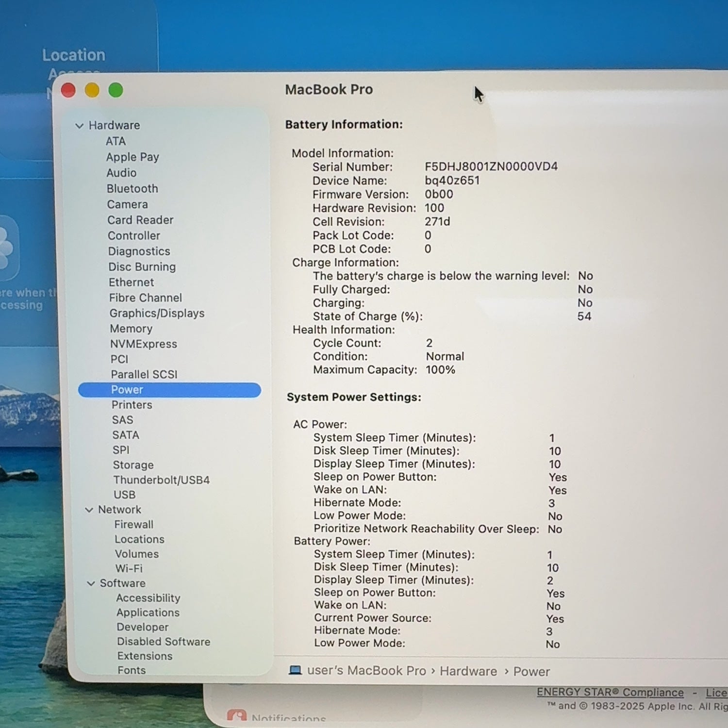Select Parallel SCSI entry
Image resolution: width=728 pixels, height=728 pixels.
(x=144, y=375)
